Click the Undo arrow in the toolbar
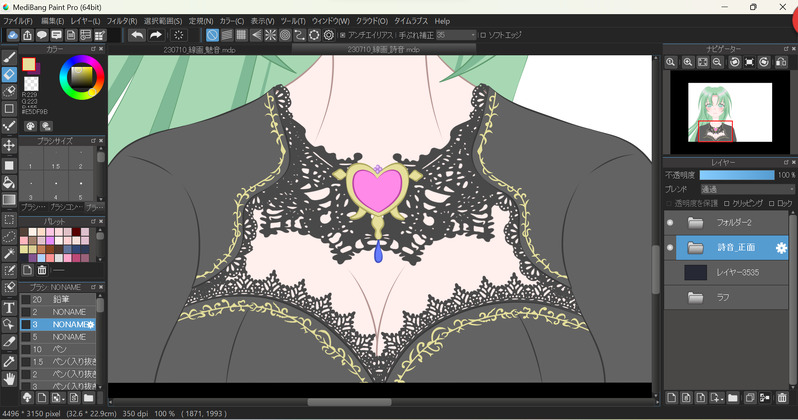798x420 pixels. tap(137, 36)
